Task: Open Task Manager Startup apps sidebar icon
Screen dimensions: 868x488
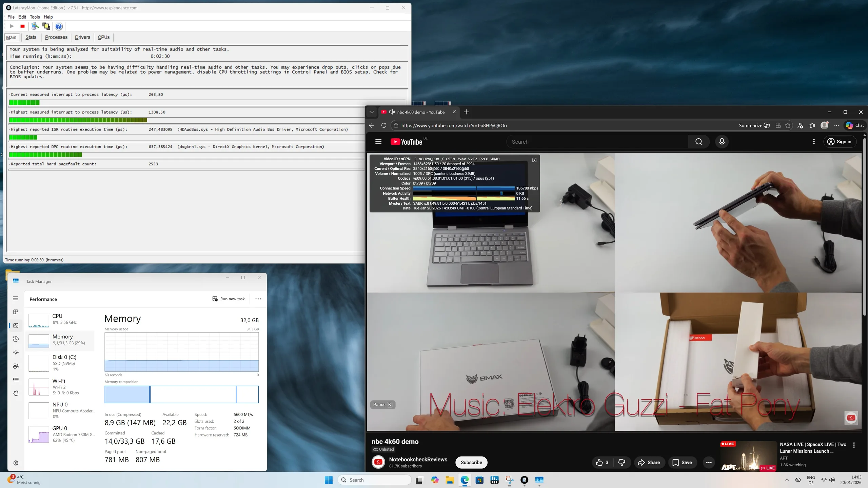Action: (16, 352)
